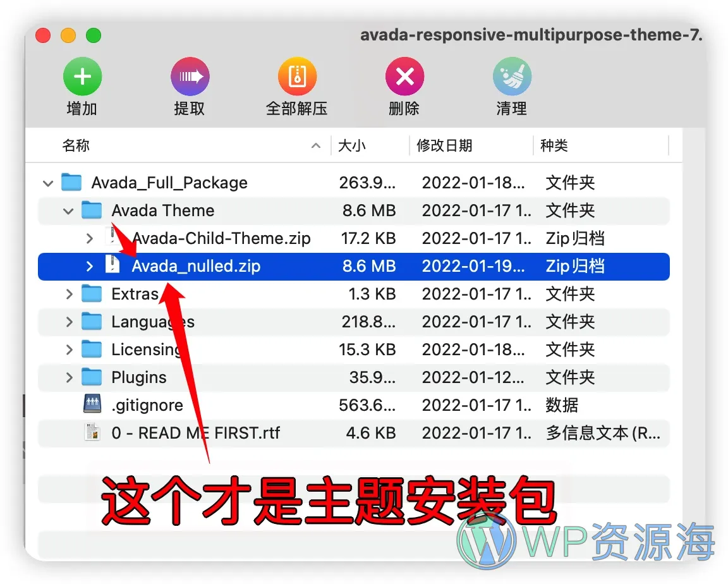Click the READ ME FIRST.rtf file icon
Viewport: 728px width, 584px height.
[x=92, y=432]
